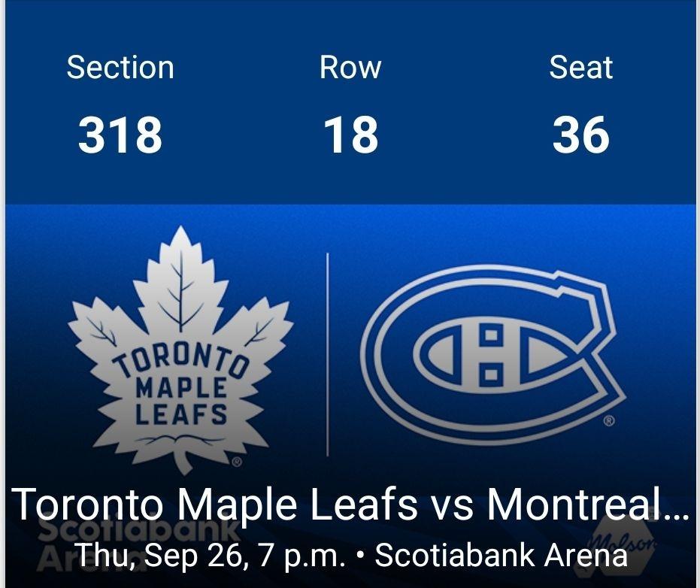Click the vertical divider between team logos
The image size is (700, 588).
[x=328, y=353]
